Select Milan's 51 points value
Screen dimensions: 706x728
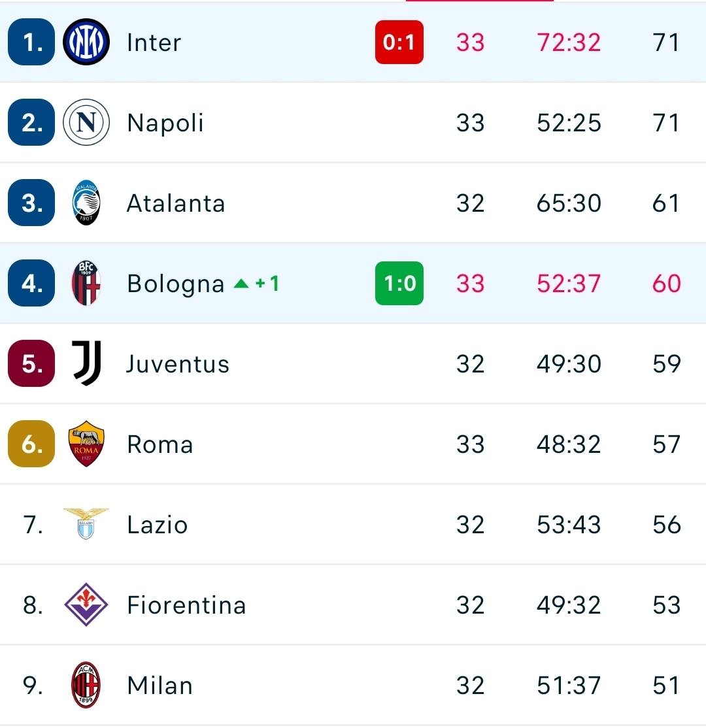666,686
